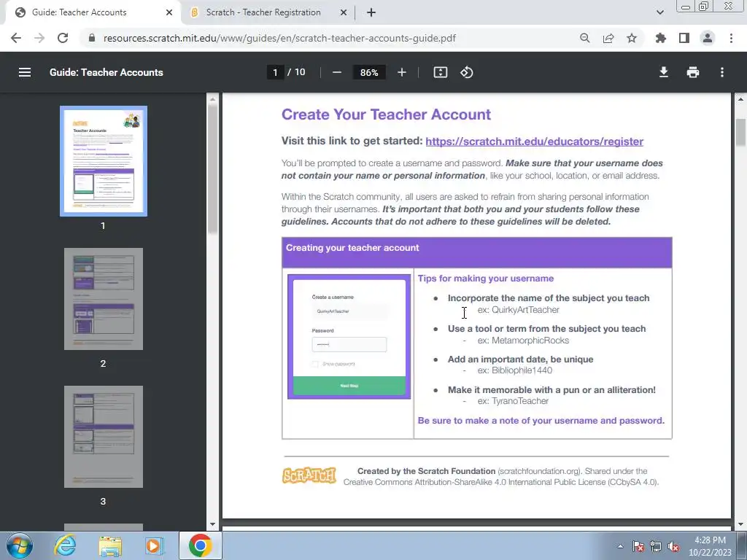Click the 'ex: QuirkyArtTeacher' example text
The width and height of the screenshot is (747, 560).
pyautogui.click(x=519, y=310)
